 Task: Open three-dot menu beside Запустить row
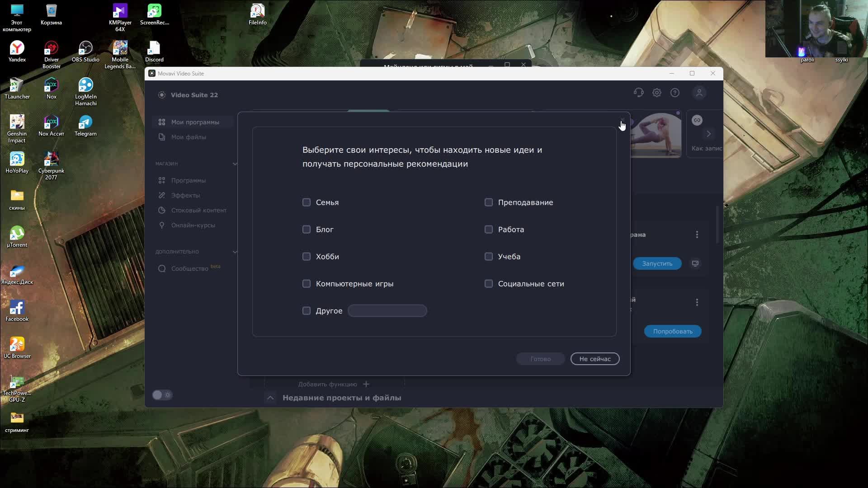pos(697,235)
